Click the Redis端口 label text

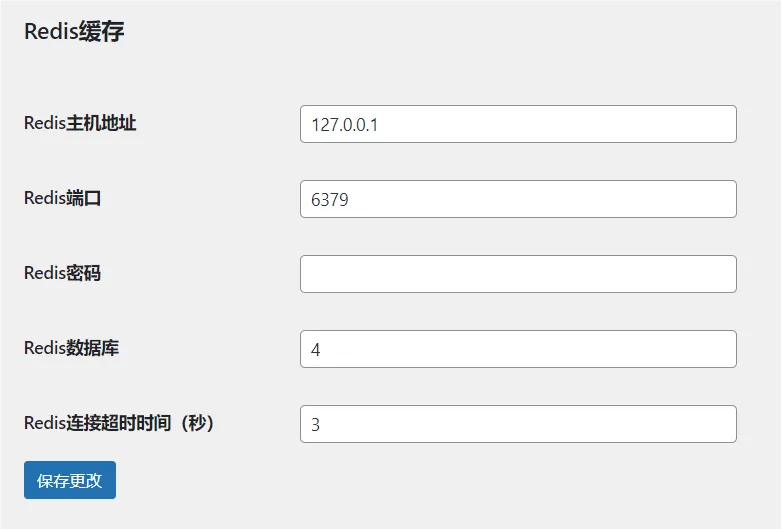coord(62,198)
